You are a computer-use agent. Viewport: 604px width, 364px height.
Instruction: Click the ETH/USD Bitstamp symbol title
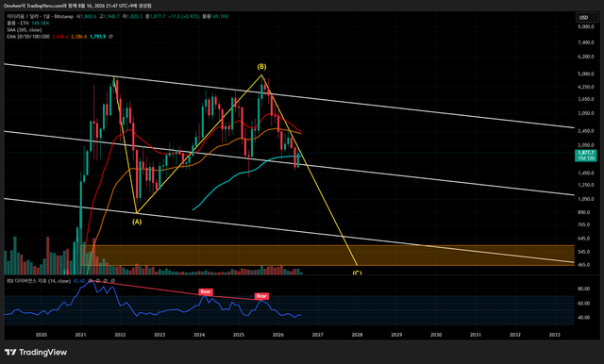(40, 17)
